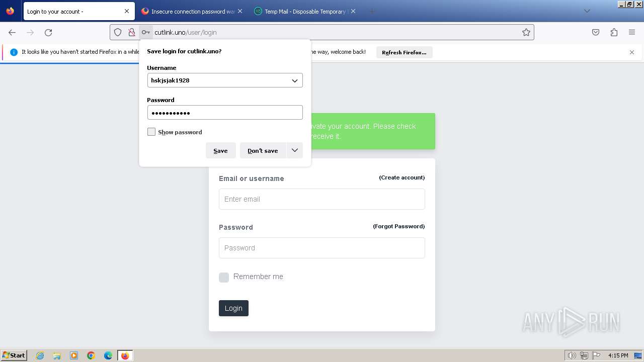The image size is (644, 362).
Task: Close the Insecure connection password tab
Action: pyautogui.click(x=240, y=11)
